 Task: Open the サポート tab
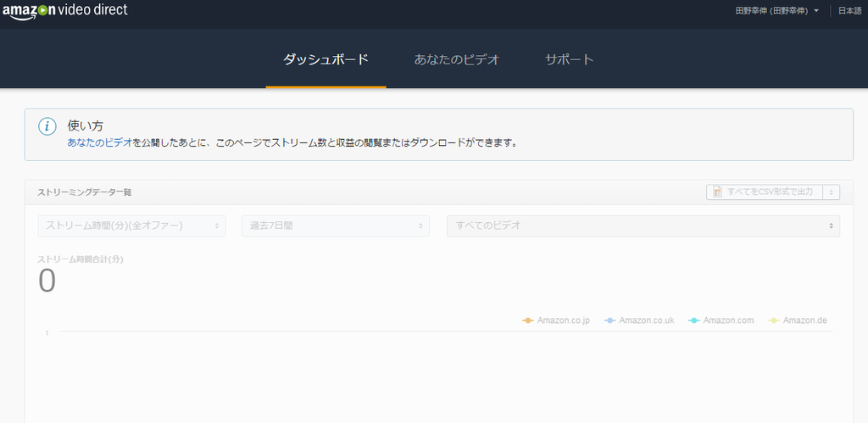[569, 59]
